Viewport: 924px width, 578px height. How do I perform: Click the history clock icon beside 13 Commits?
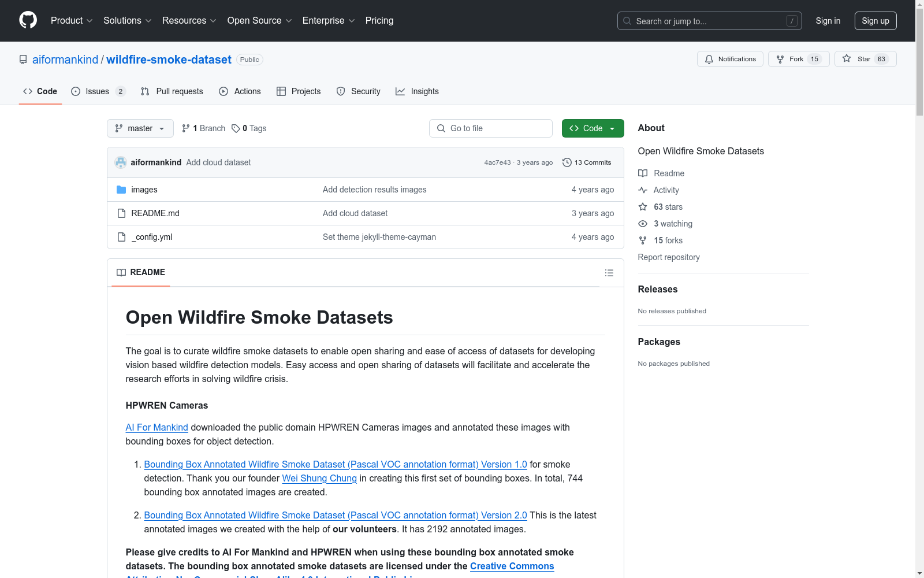(567, 162)
